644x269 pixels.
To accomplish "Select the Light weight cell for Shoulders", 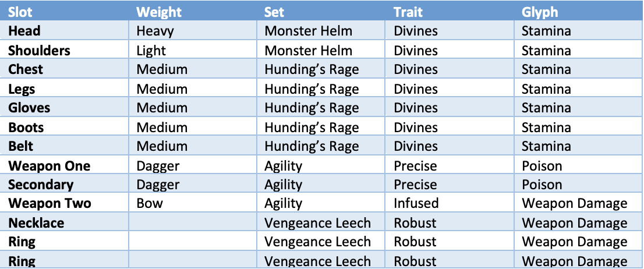I will point(151,51).
